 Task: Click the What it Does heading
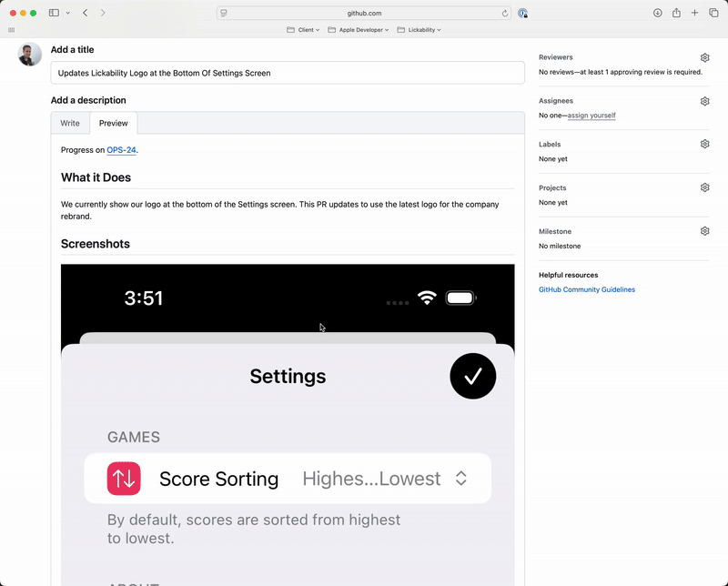coord(96,177)
